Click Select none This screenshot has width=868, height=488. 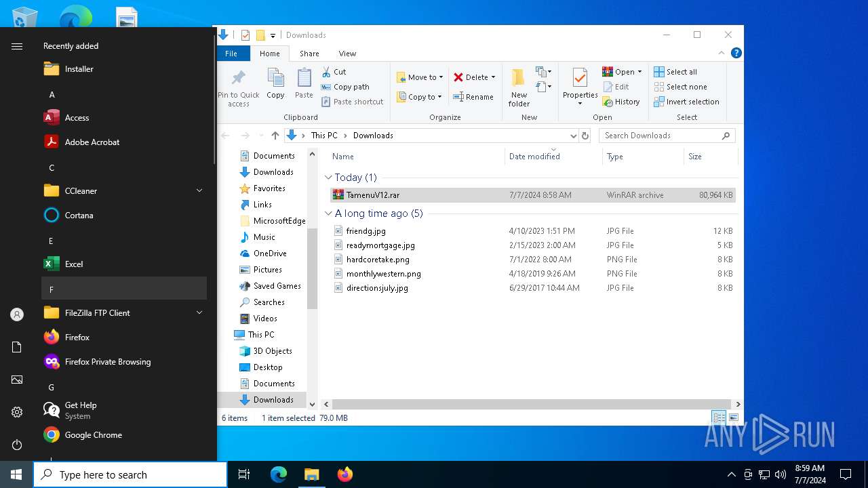pyautogui.click(x=680, y=87)
